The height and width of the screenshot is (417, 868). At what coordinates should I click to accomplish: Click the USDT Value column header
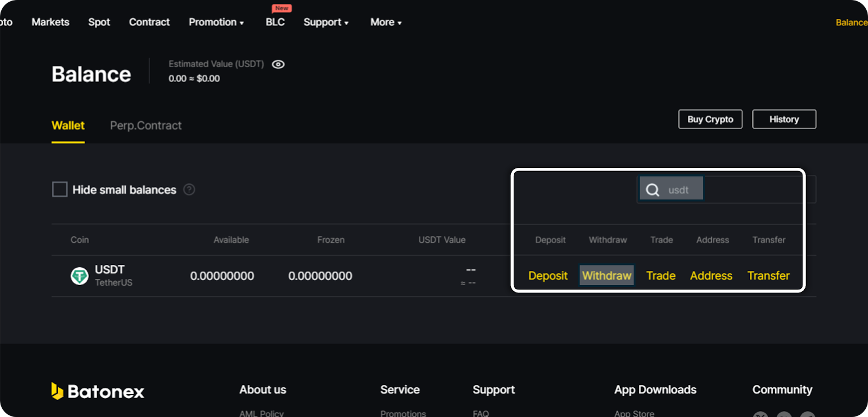442,239
